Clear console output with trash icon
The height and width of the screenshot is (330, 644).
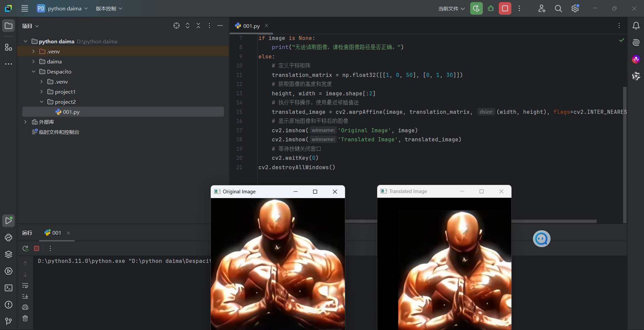tap(25, 318)
